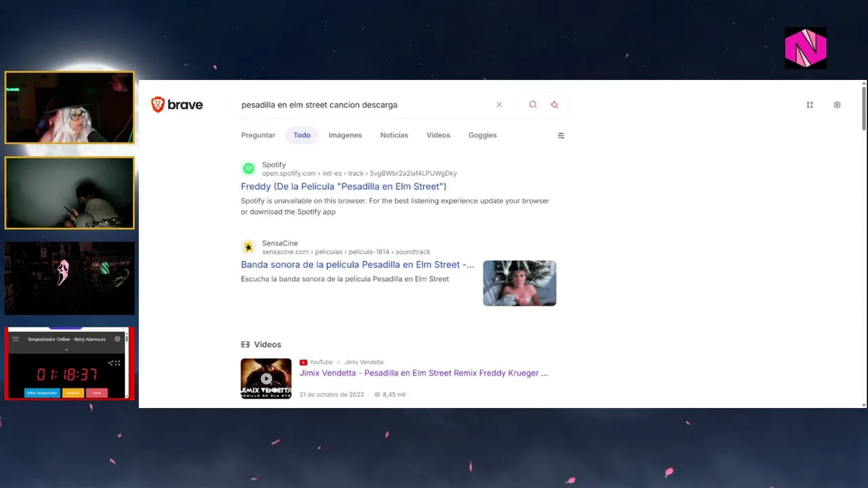Click the top webcam feed with white wig
The height and width of the screenshot is (488, 868).
click(69, 108)
